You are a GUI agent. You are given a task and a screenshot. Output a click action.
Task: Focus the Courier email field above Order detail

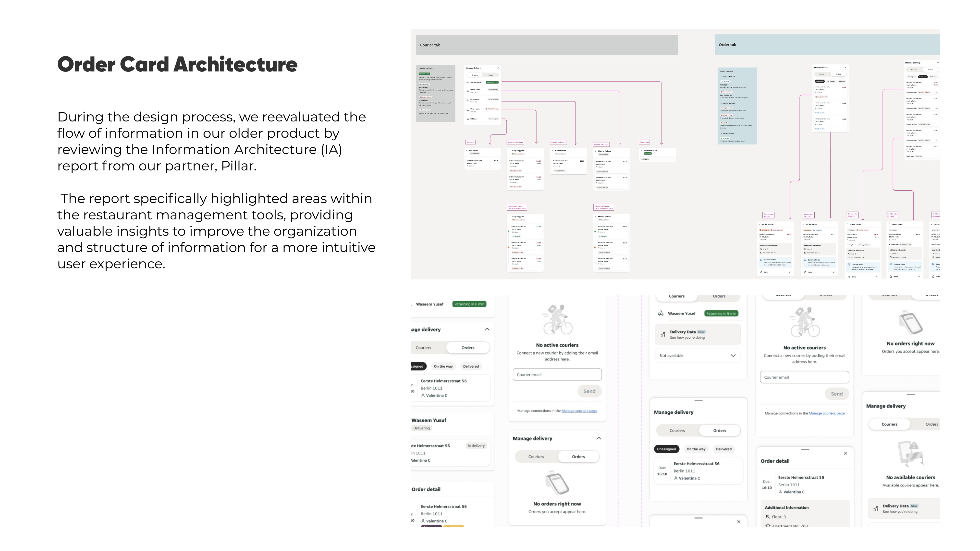pos(804,377)
